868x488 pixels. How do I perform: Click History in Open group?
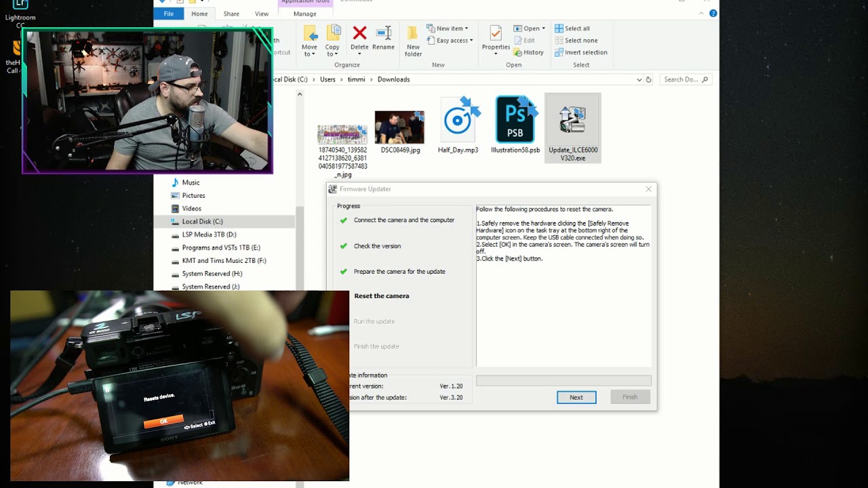coord(528,52)
